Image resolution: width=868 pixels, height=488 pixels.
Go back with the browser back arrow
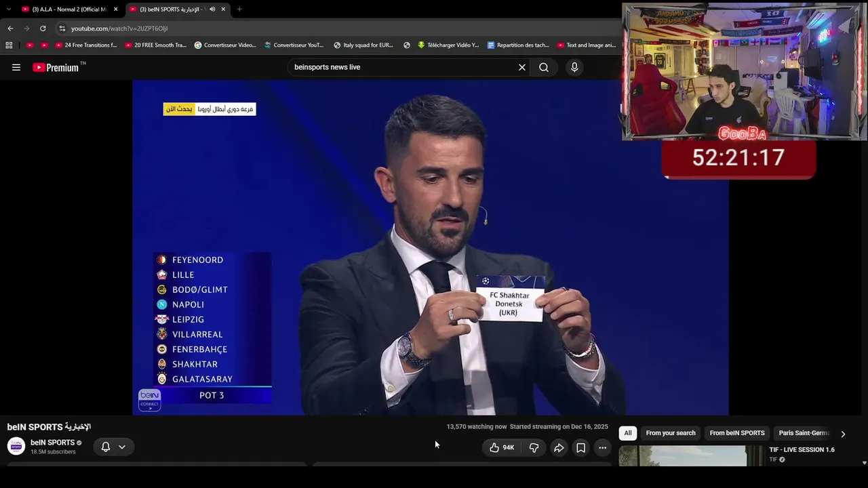[10, 28]
